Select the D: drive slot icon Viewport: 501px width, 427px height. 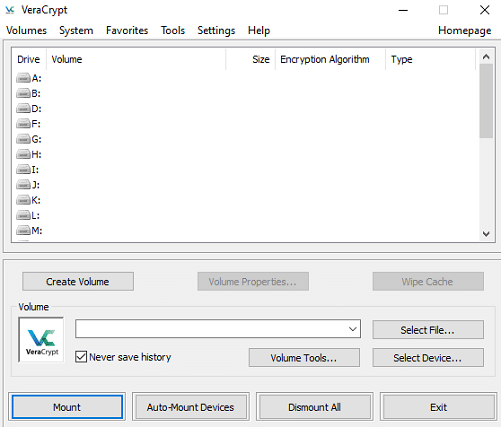click(x=23, y=109)
